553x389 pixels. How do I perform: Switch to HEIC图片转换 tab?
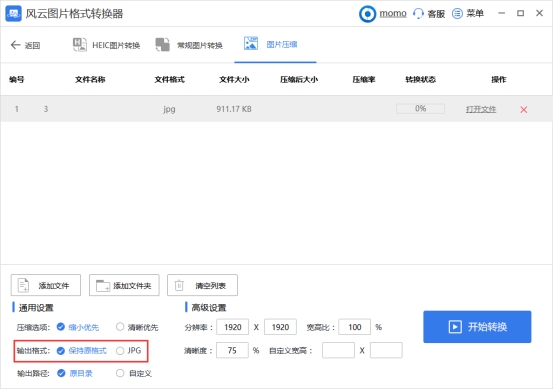point(106,45)
